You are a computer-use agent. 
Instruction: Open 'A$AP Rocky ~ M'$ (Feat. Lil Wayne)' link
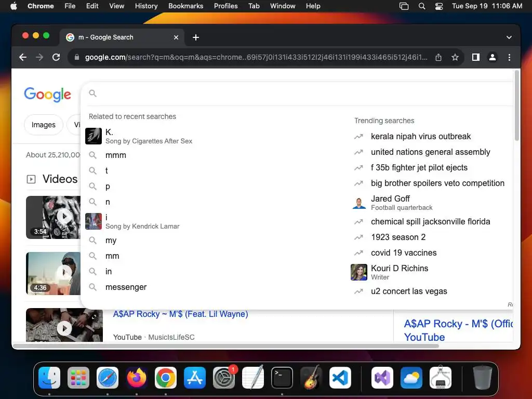click(x=180, y=314)
